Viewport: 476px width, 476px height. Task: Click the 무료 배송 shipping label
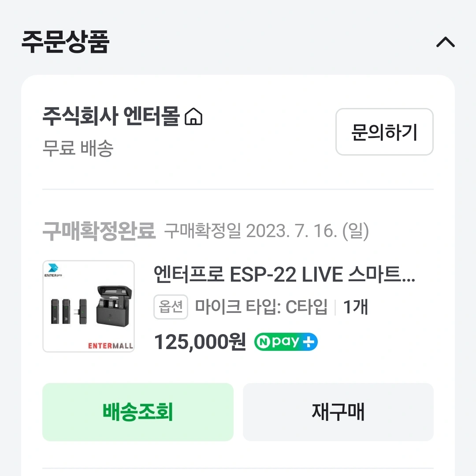78,149
